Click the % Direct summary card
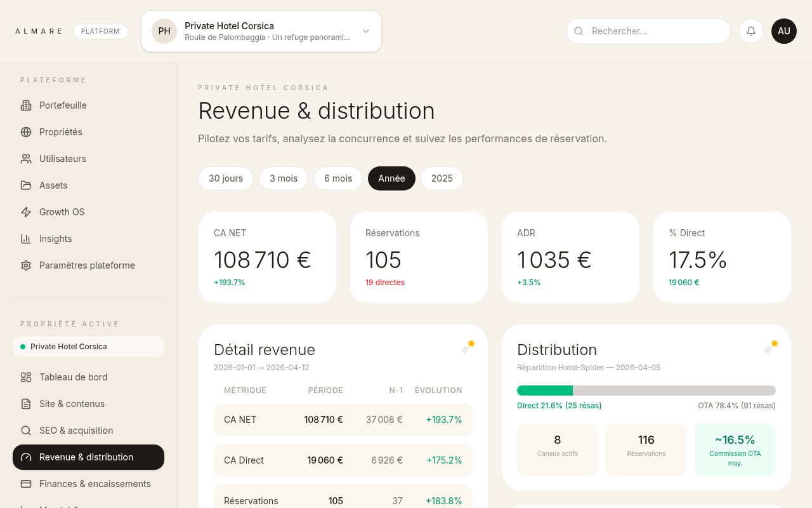 (x=722, y=257)
